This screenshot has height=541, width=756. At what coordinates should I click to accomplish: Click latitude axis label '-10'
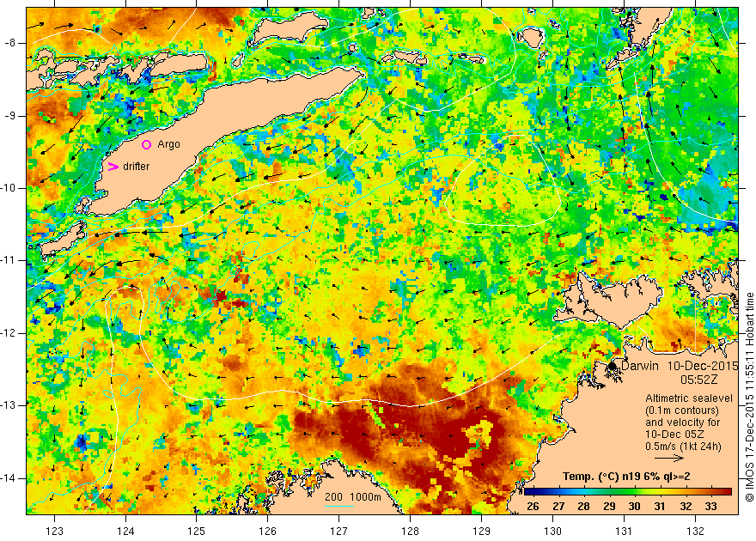(x=8, y=188)
